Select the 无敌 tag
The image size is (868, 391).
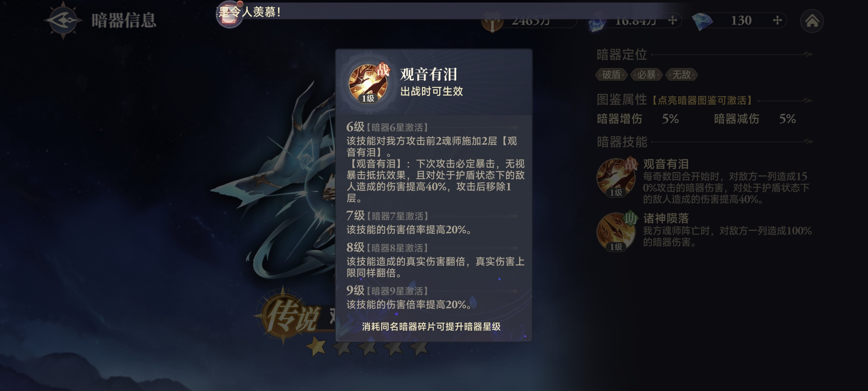681,75
